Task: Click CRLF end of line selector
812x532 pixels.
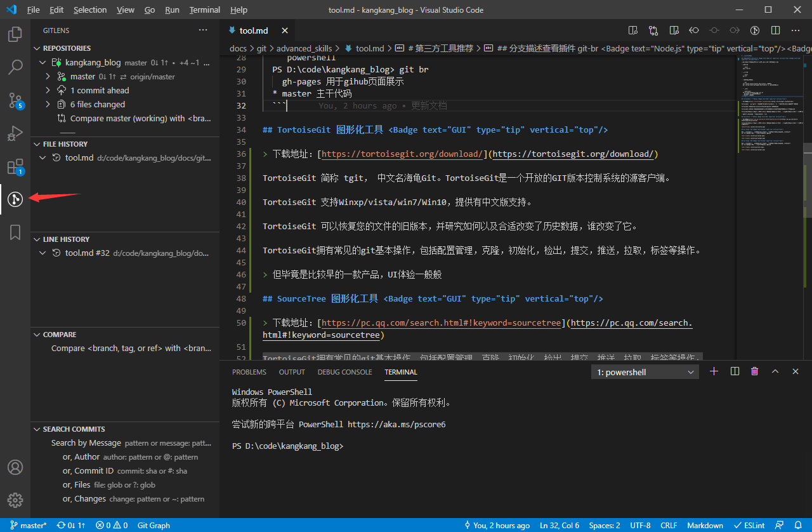Action: [x=669, y=525]
